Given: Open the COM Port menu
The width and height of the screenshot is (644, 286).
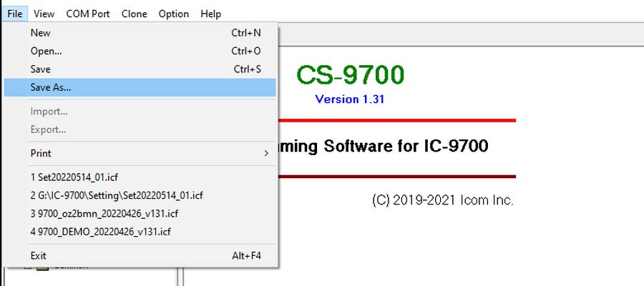Looking at the screenshot, I should click(88, 14).
